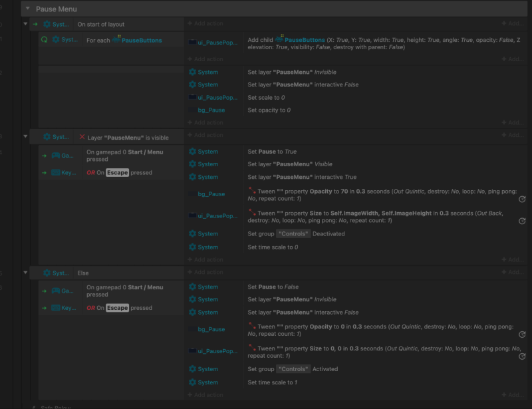
Task: Click Add action on the On start of layout row
Action: point(205,23)
